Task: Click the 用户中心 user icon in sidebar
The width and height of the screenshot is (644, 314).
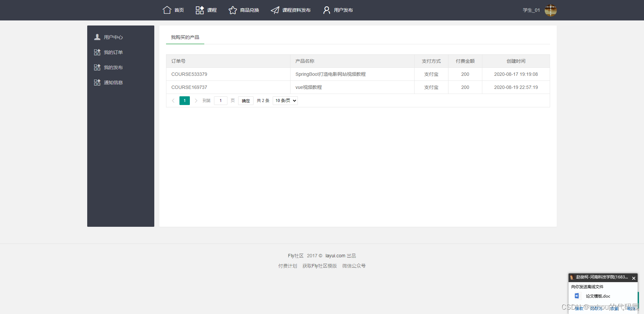Action: [x=97, y=37]
